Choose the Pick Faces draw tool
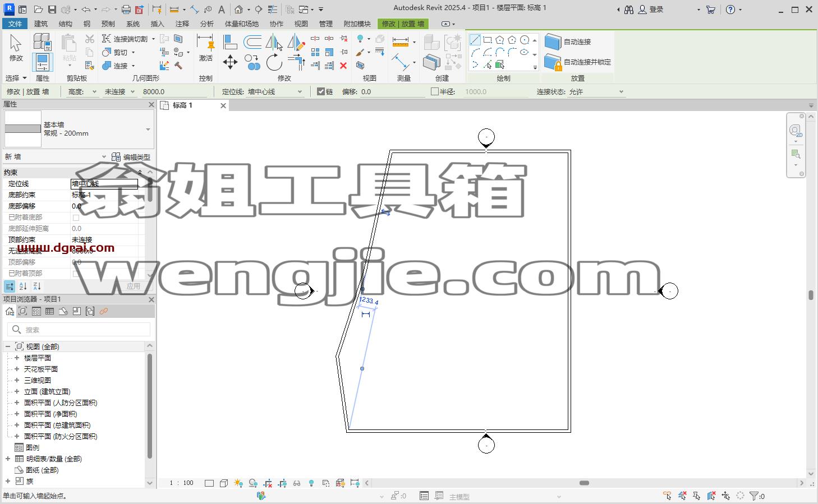Screen dimensions: 818x504 point(500,65)
